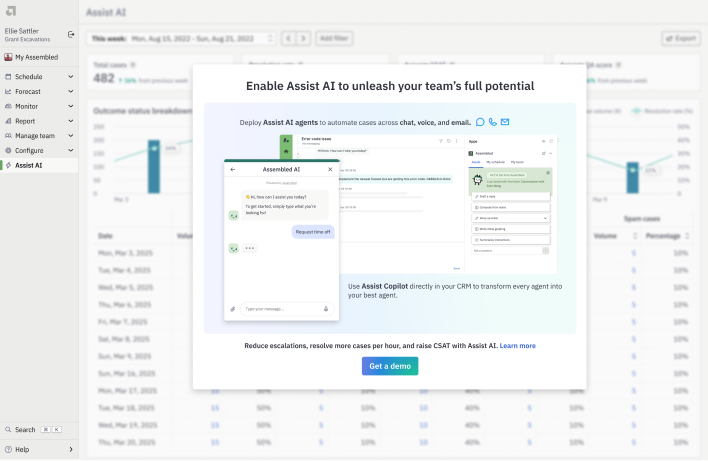Viewport: 708px width, 461px height.
Task: Expand the Configure menu chevron
Action: (x=70, y=151)
